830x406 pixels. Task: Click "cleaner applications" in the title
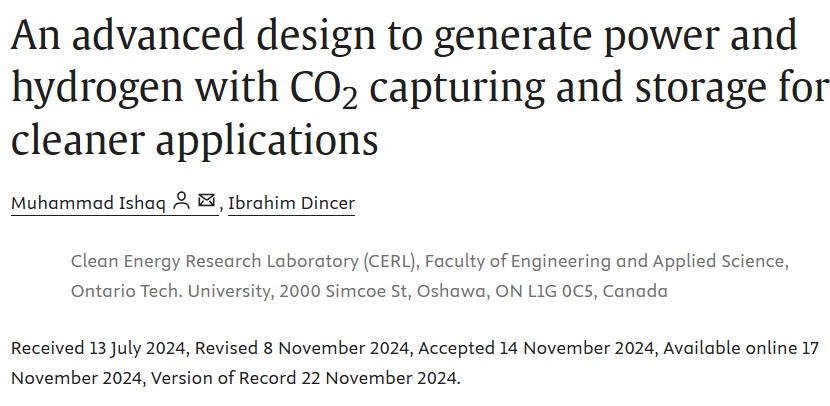[x=194, y=140]
